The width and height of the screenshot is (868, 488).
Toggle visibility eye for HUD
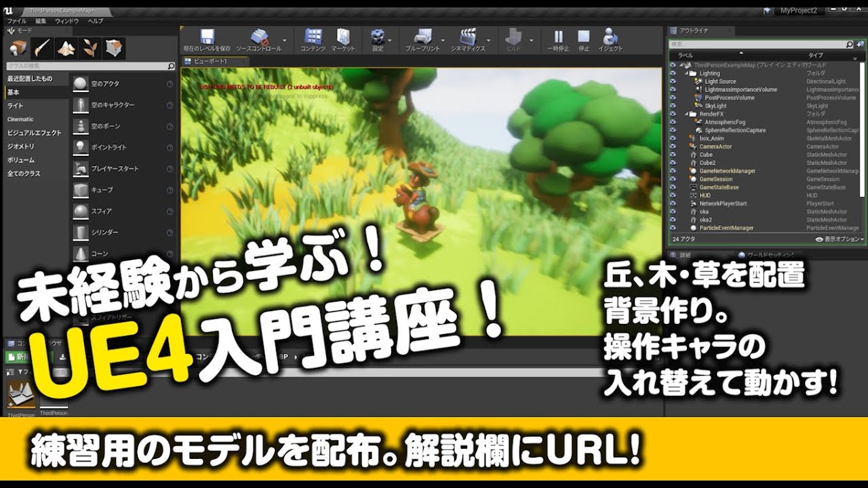(x=673, y=195)
